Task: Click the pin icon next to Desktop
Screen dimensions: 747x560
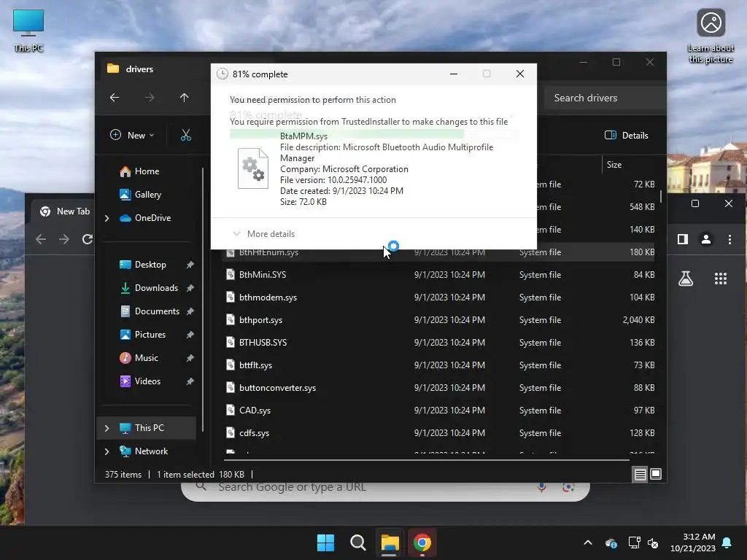Action: [190, 264]
